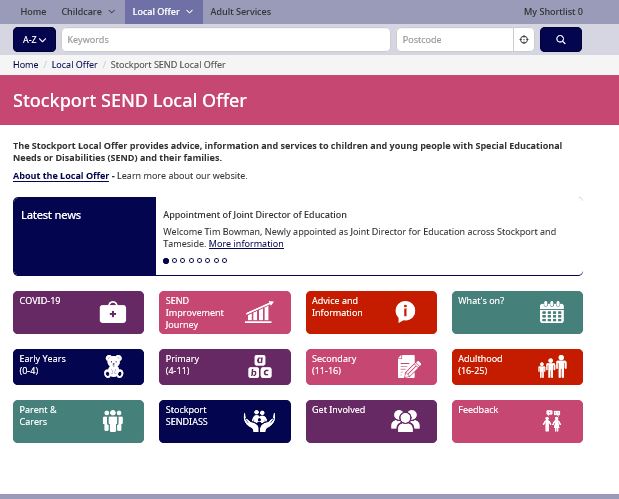Select the first news carousel dot

click(166, 261)
